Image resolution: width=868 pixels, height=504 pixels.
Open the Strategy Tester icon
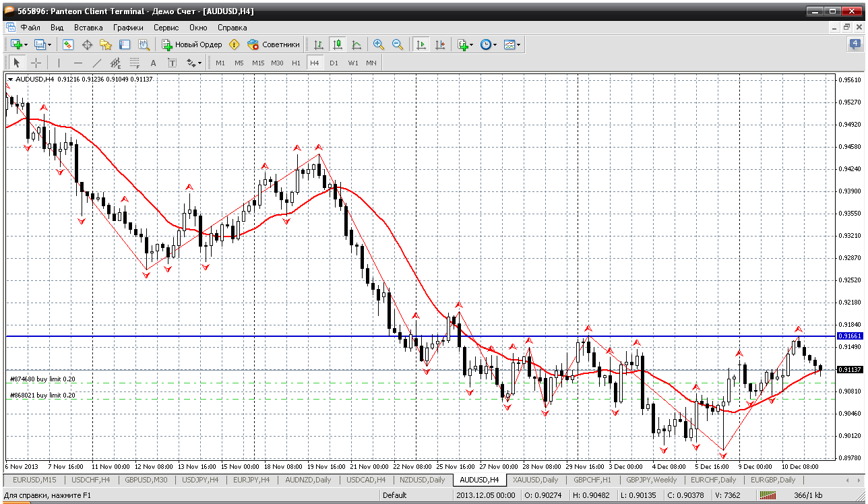(x=144, y=44)
